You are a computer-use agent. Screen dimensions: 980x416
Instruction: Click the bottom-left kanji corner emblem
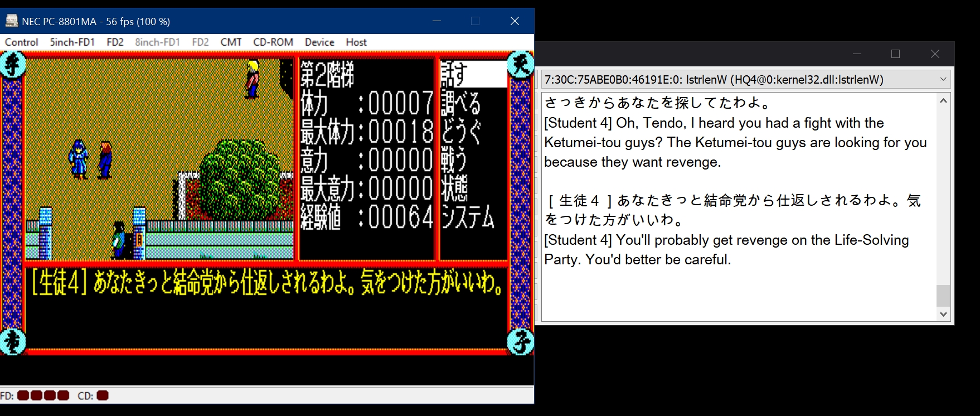pyautogui.click(x=13, y=342)
